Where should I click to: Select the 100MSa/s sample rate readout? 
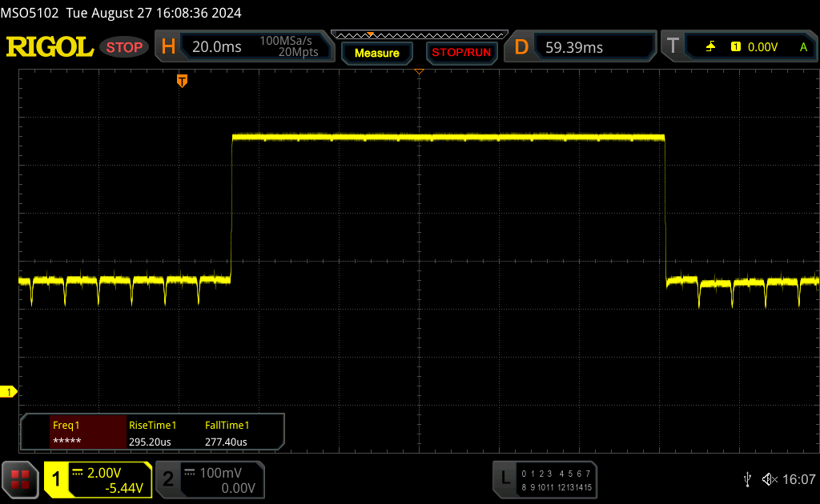[x=286, y=41]
